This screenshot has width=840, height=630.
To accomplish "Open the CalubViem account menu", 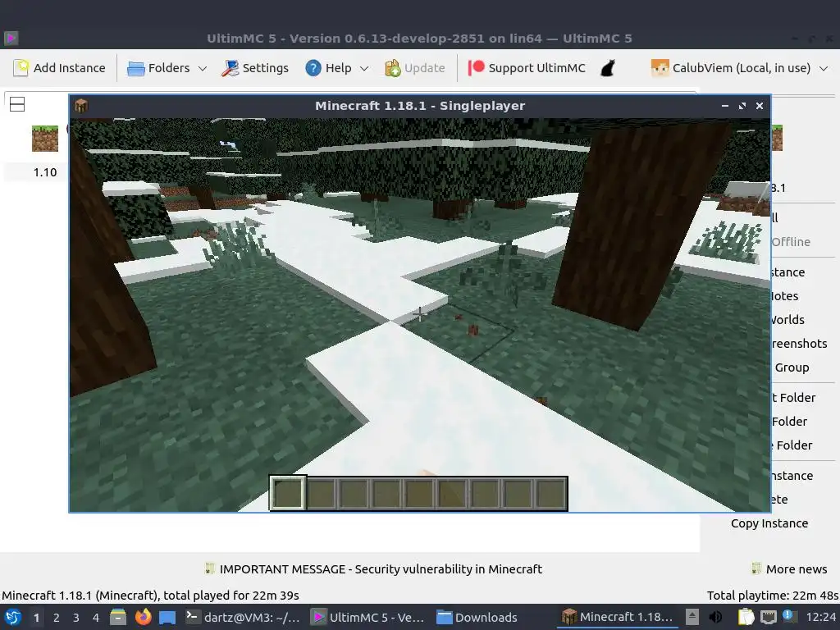I will (x=739, y=68).
